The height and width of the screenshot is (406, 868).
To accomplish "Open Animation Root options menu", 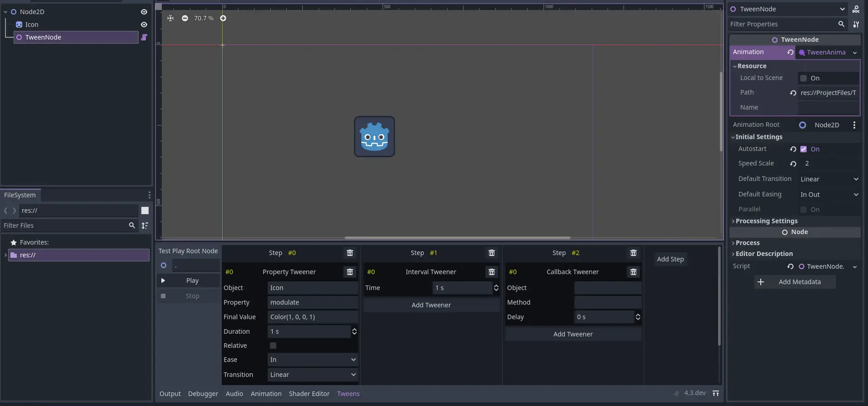I will 854,125.
